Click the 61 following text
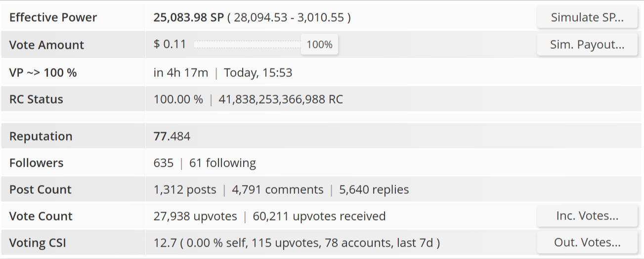 (x=222, y=163)
